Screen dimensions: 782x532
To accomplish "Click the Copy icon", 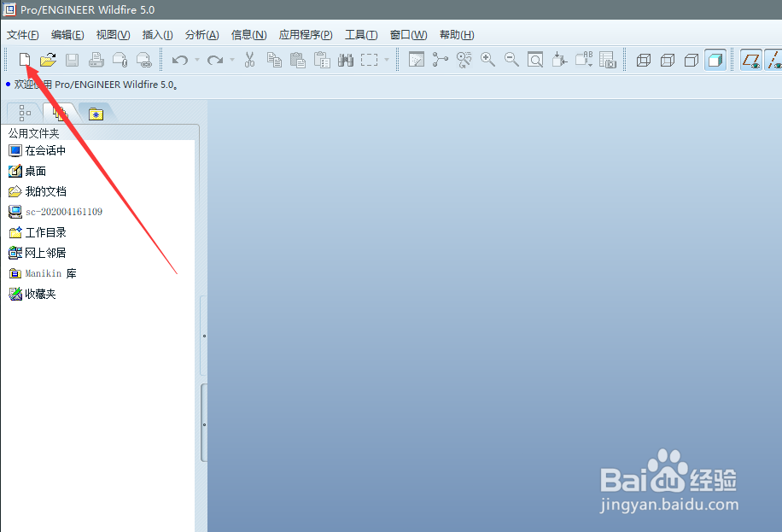I will (274, 60).
